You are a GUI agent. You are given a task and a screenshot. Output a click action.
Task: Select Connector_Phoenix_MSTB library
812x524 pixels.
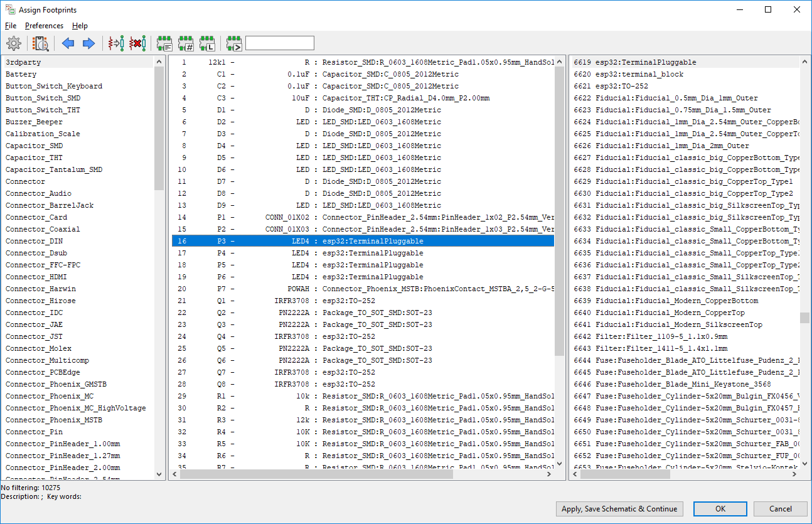tap(78, 420)
